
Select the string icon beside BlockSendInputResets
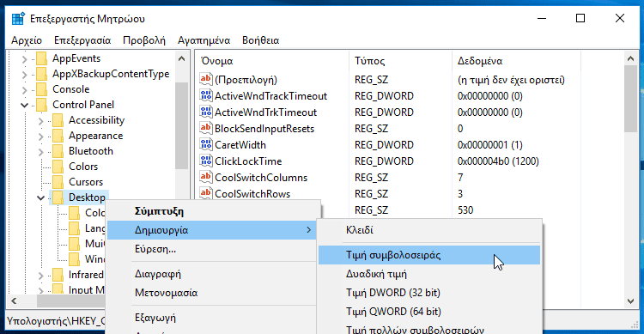206,128
